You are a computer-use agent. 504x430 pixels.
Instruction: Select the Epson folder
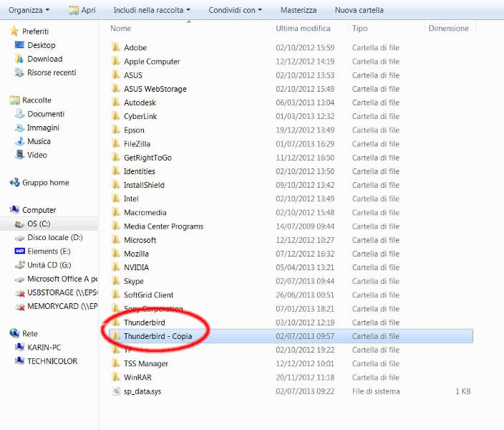[134, 130]
